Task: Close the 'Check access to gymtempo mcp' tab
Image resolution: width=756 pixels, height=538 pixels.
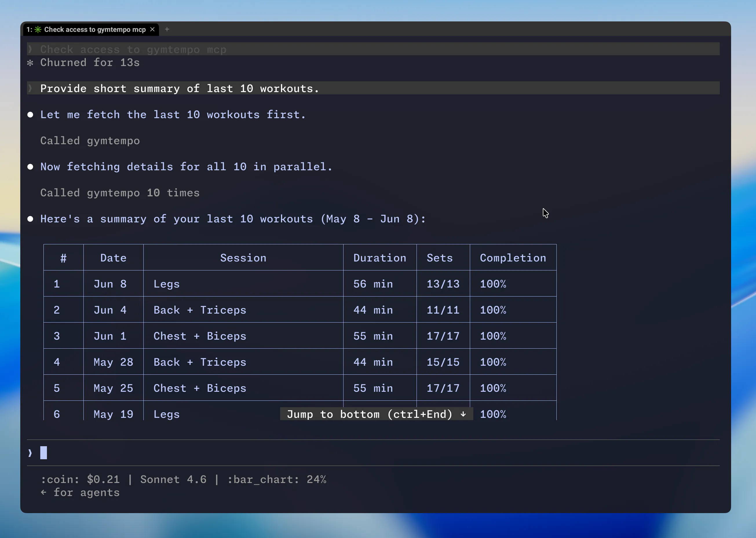Action: pyautogui.click(x=152, y=30)
